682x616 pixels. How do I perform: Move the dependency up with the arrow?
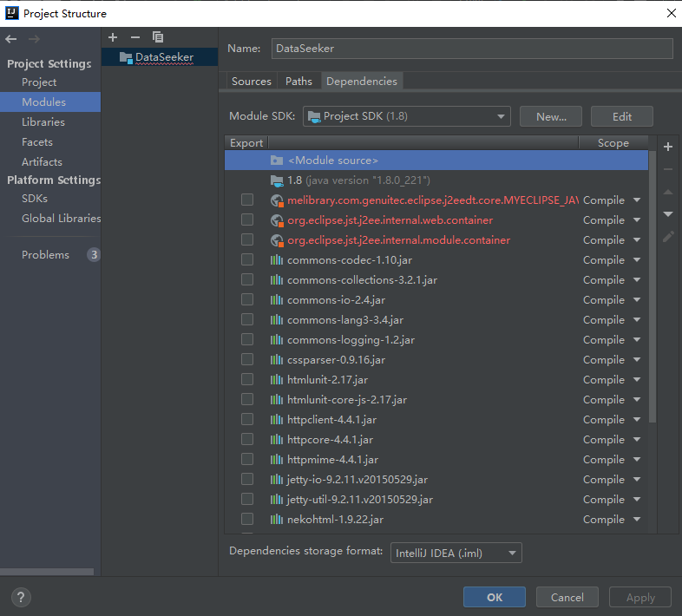[x=668, y=192]
